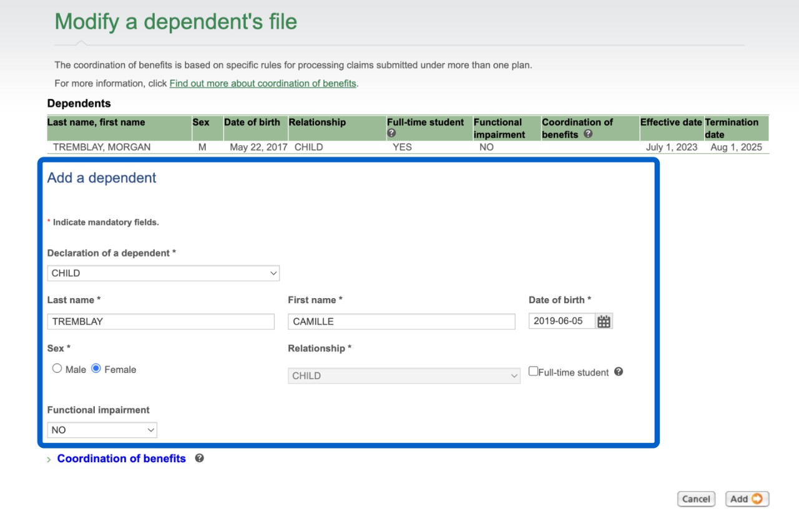Click help icon in Coordination of benefits column header
The image size is (799, 532).
point(587,134)
